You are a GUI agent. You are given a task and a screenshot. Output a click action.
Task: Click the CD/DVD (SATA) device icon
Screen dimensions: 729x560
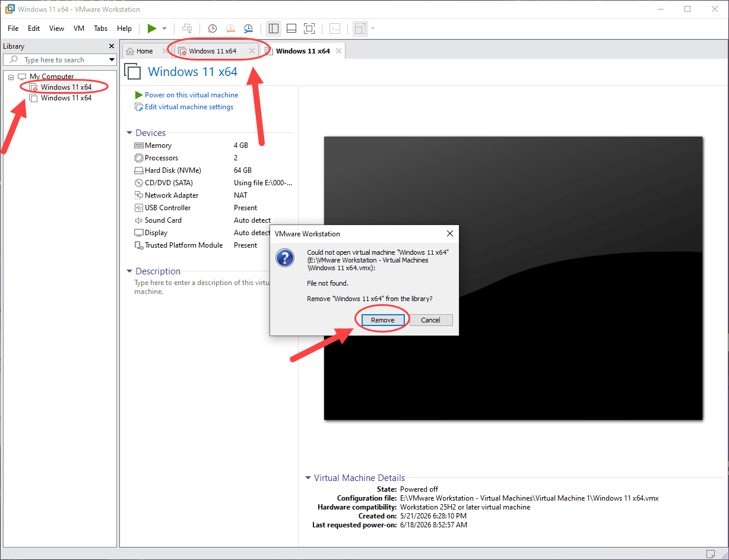coord(139,183)
